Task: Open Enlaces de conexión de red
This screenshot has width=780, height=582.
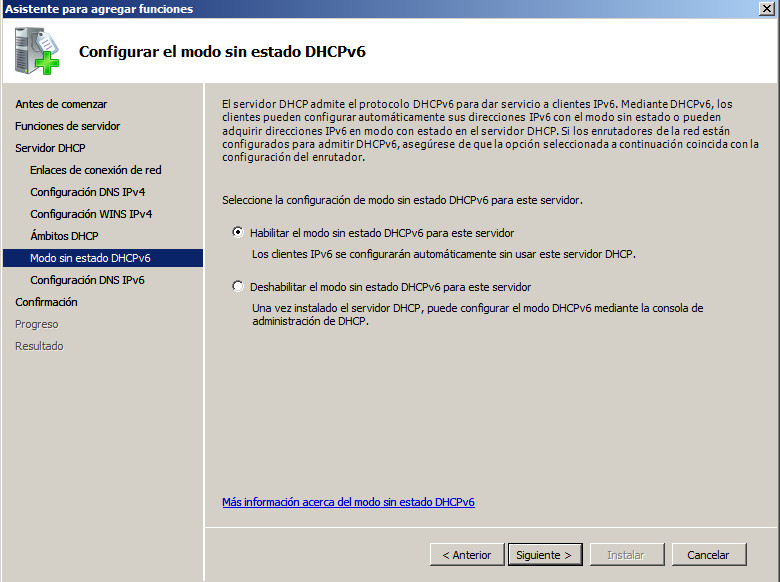Action: (x=96, y=170)
